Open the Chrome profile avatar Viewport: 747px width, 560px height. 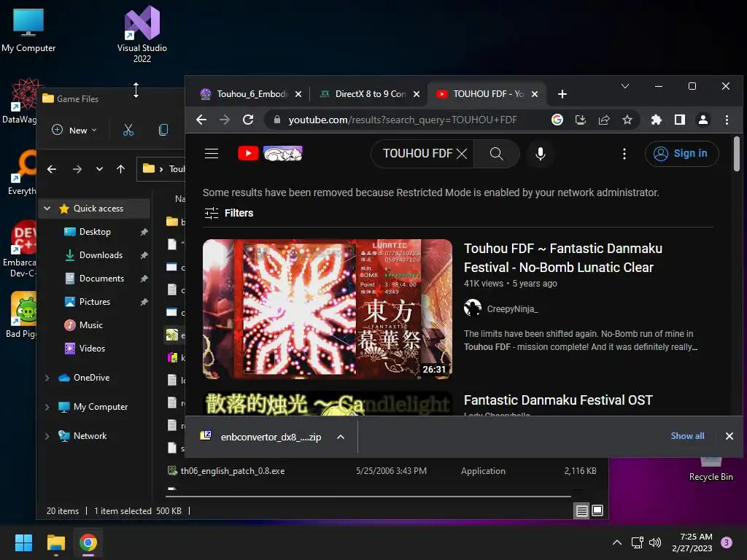pyautogui.click(x=703, y=120)
